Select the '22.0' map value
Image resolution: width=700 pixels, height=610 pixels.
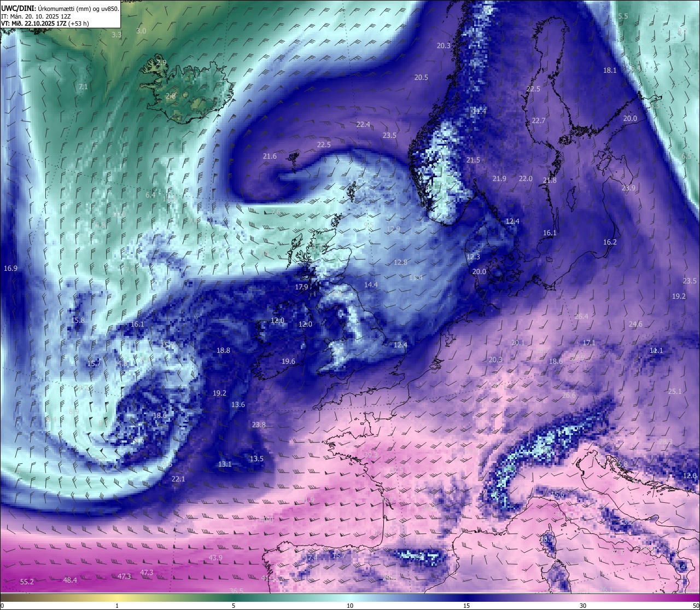click(x=526, y=179)
